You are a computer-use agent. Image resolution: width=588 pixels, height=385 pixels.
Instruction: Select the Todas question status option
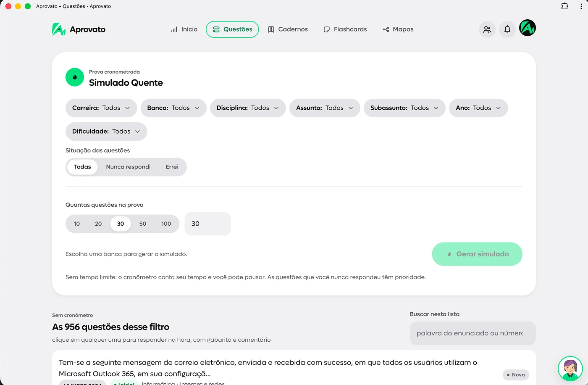[x=82, y=167]
